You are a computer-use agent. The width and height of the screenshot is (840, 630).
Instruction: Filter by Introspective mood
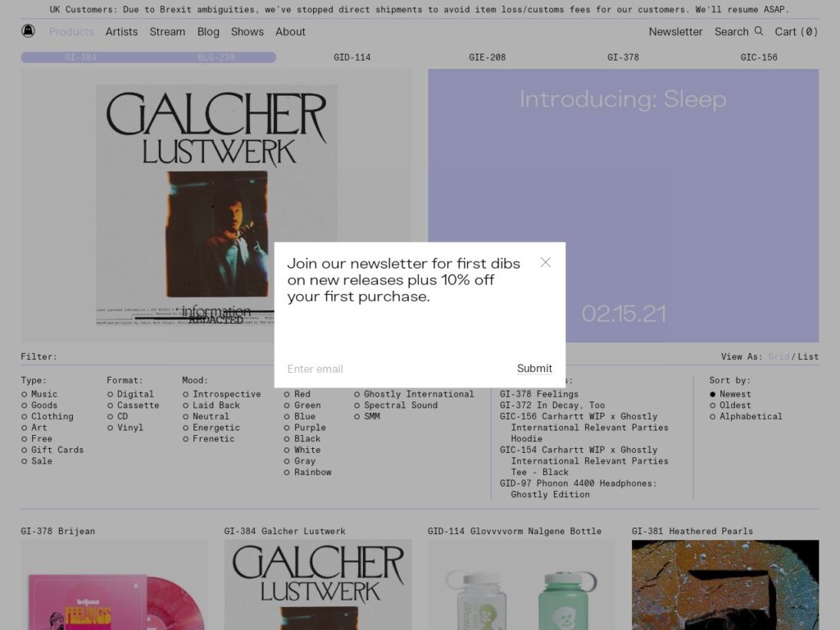point(226,394)
